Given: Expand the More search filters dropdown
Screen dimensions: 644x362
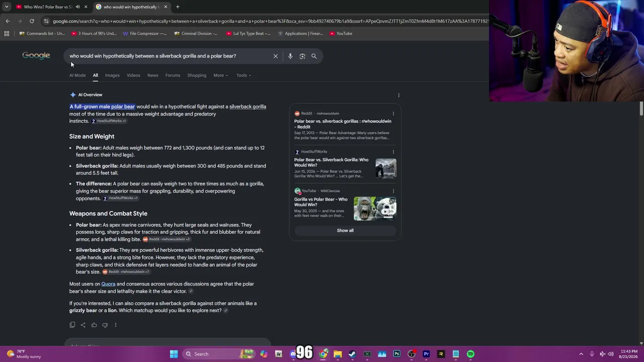Looking at the screenshot, I should coord(220,75).
